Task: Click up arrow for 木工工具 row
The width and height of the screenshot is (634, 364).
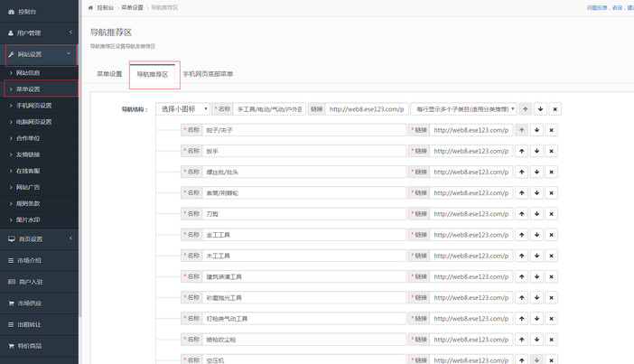Action: [521, 256]
